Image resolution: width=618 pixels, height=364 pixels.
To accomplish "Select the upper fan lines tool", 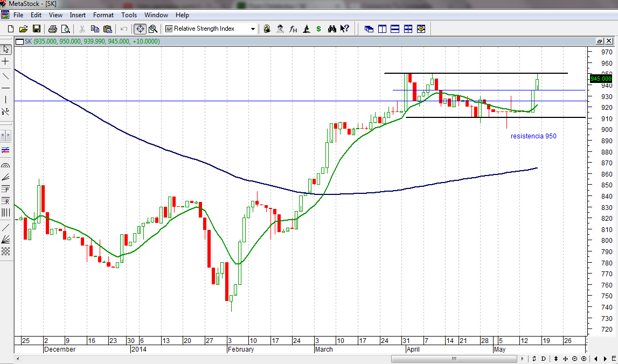I will point(5,177).
